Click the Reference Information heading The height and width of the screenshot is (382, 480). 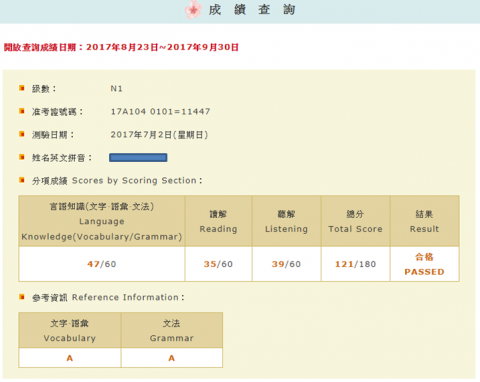click(108, 297)
